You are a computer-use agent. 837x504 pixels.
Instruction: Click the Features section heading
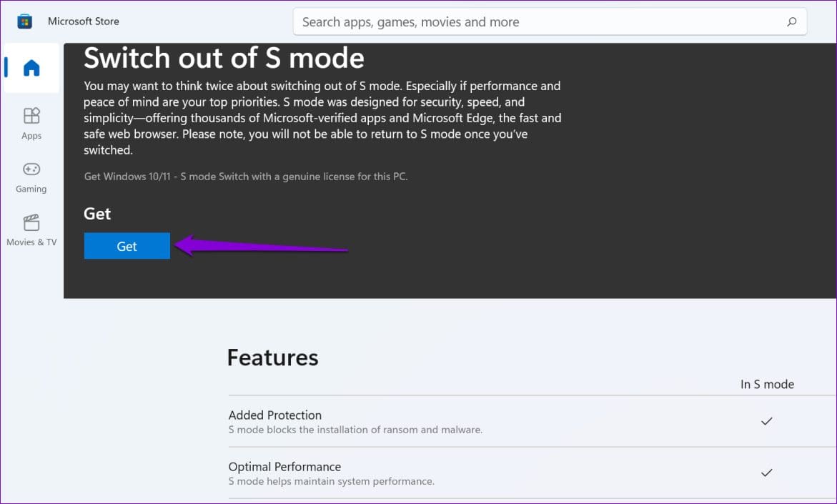tap(273, 357)
